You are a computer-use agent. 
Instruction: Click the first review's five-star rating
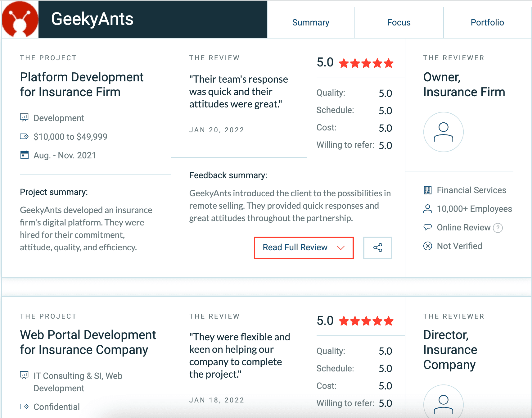pos(366,63)
